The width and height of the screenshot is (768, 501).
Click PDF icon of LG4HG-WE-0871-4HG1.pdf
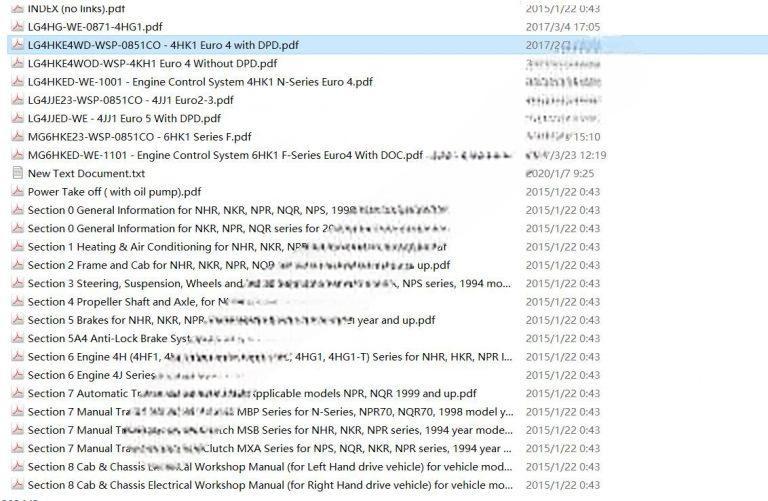click(x=18, y=26)
